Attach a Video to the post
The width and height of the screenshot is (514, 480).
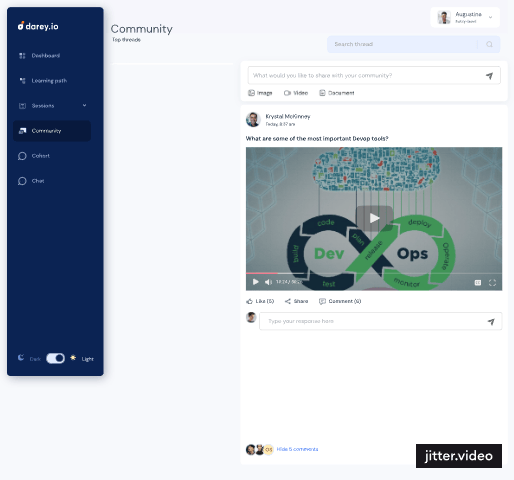click(x=296, y=93)
